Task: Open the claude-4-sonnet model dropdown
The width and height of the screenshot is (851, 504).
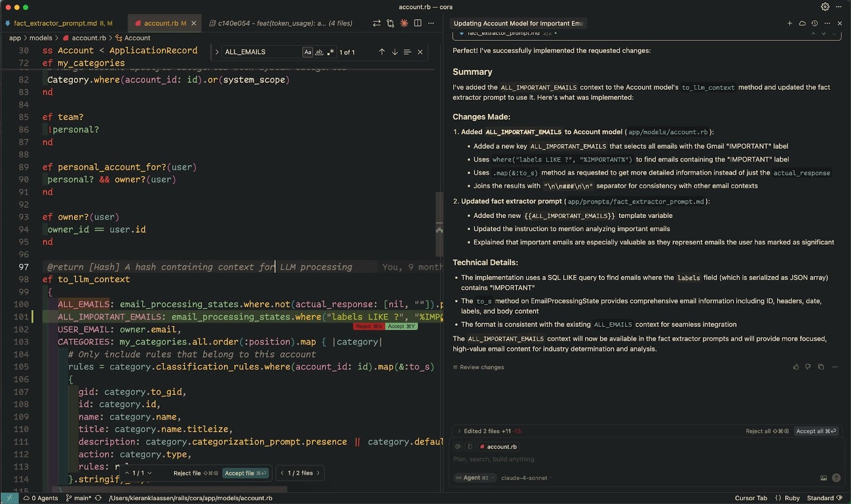Action: 524,478
